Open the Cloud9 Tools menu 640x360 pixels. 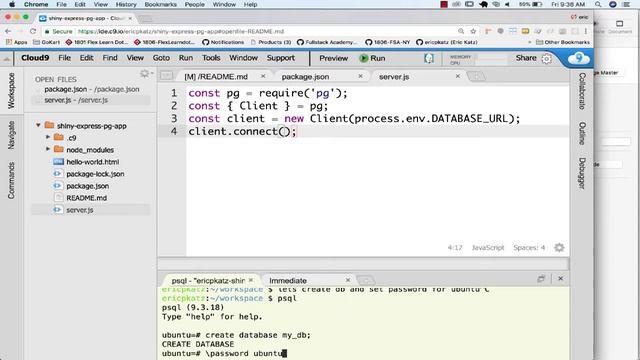[211, 58]
